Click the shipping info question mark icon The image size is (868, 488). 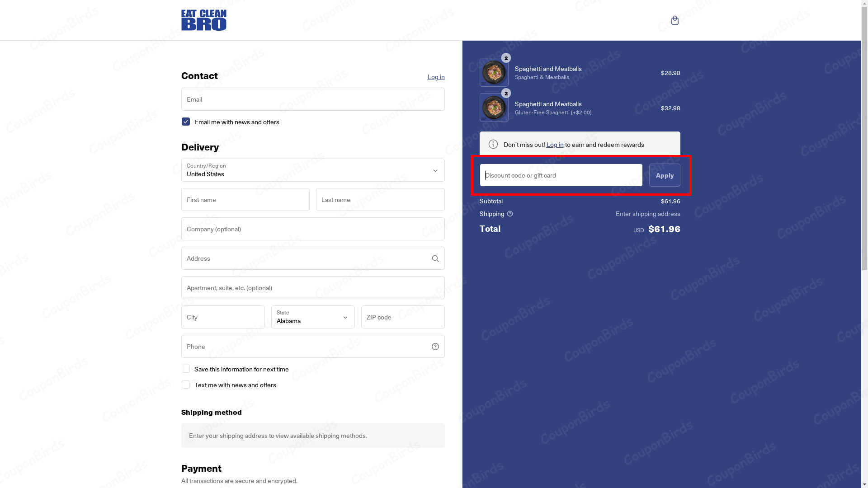coord(510,214)
